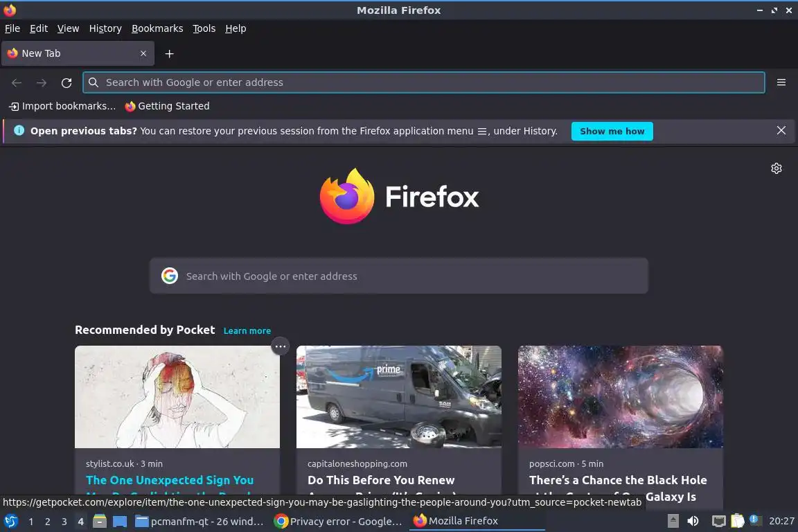Screen dimensions: 798x532
Task: Click the Google logo in page search box
Action: click(x=170, y=276)
